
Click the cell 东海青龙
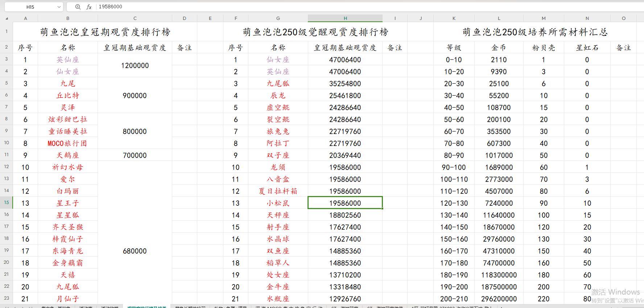point(68,251)
